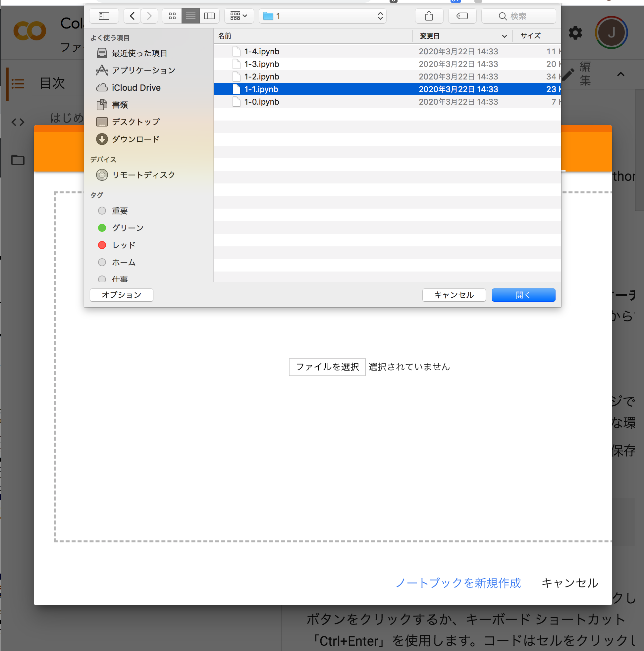644x651 pixels.
Task: Select the 重要 tag
Action: coord(119,211)
